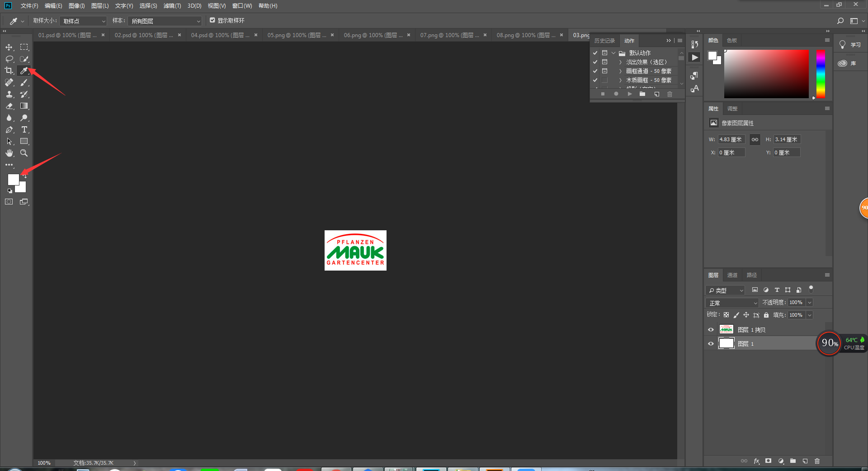
Task: Open the Edit Toolbar three-dots menu
Action: (9, 165)
